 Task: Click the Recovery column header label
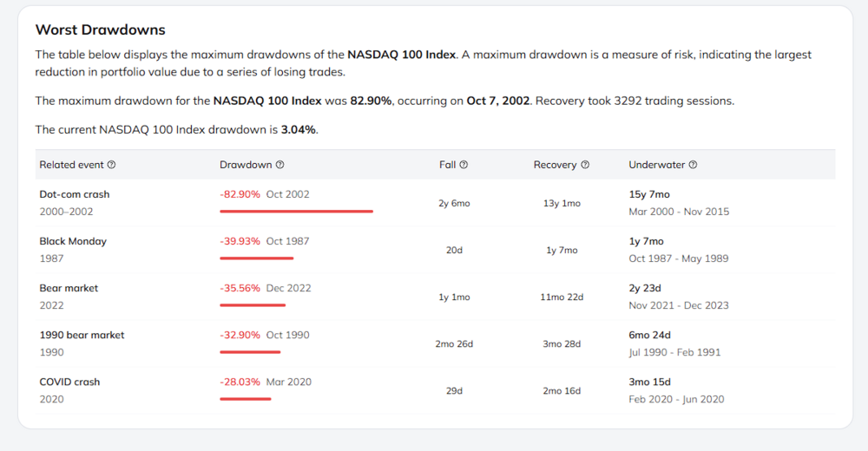[x=556, y=165]
